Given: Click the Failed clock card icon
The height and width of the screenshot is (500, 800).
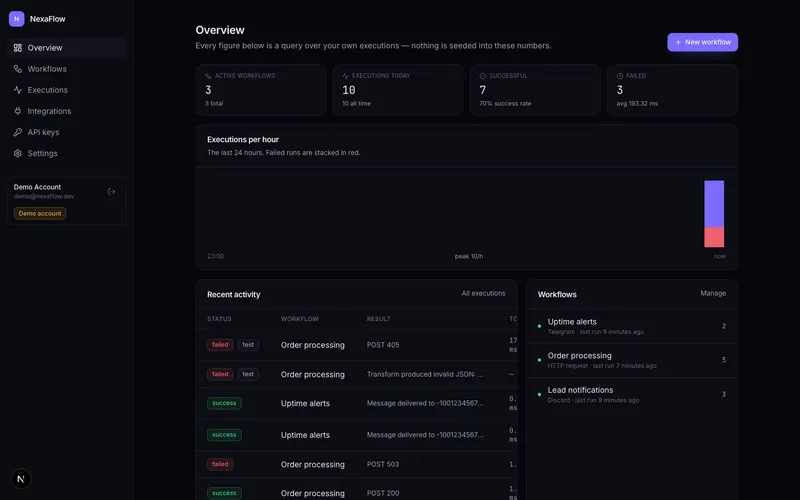Looking at the screenshot, I should (x=620, y=76).
